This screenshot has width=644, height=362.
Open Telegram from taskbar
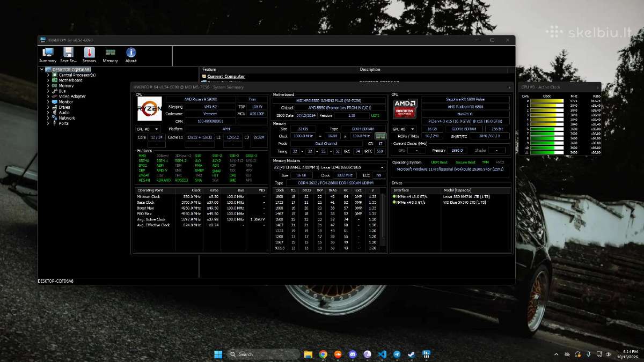coord(397,354)
